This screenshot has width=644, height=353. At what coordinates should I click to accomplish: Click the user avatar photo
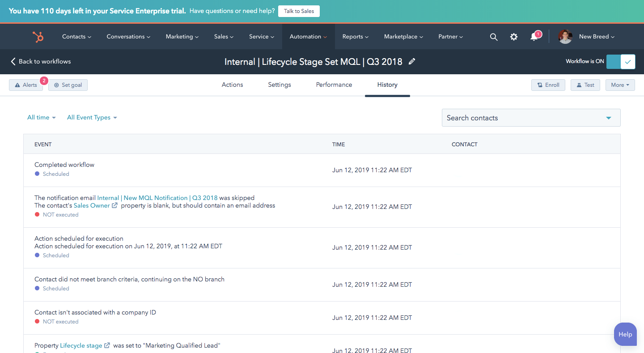[565, 37]
